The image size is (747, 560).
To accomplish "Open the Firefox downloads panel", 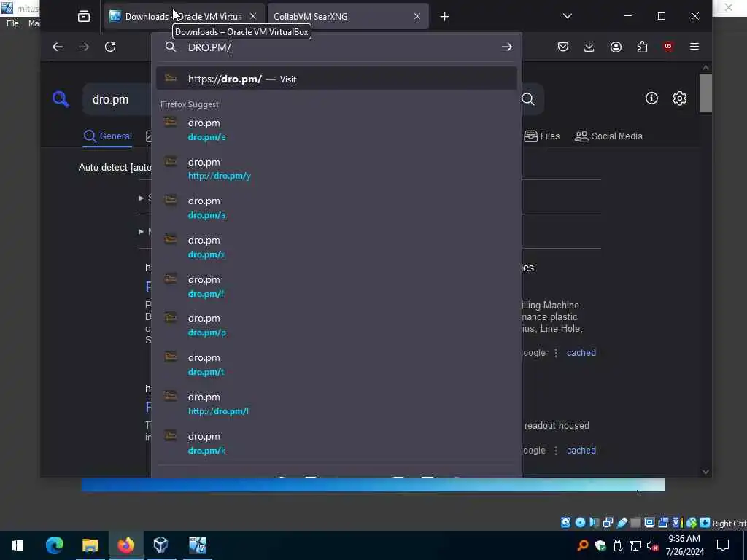I will [589, 47].
